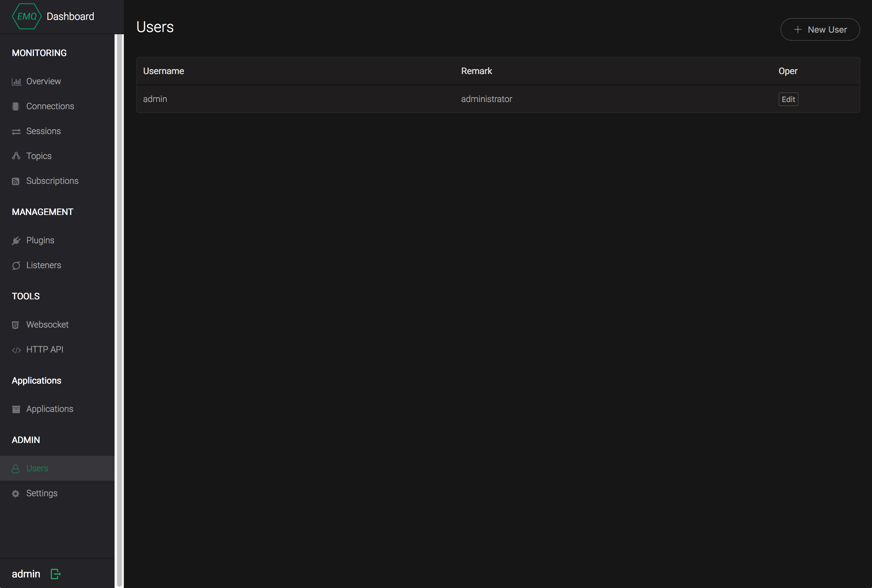The height and width of the screenshot is (588, 872).
Task: Click the logout icon next to admin
Action: (55, 574)
